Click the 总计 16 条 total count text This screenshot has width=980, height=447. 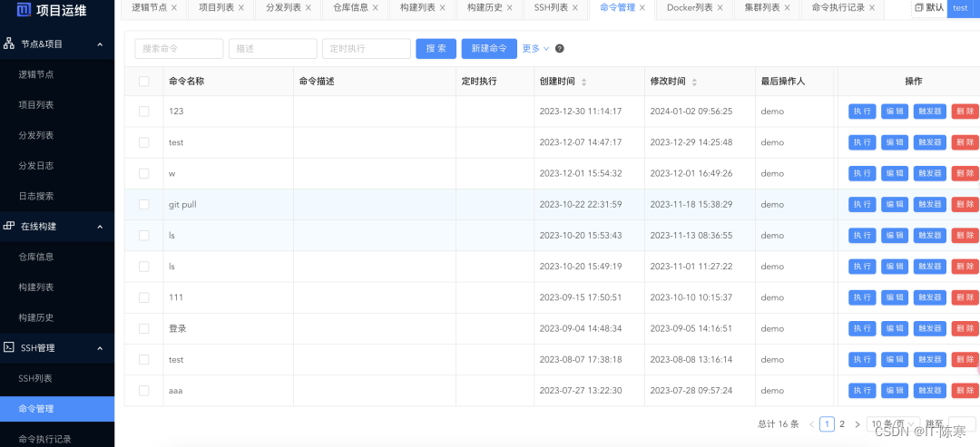pos(779,424)
